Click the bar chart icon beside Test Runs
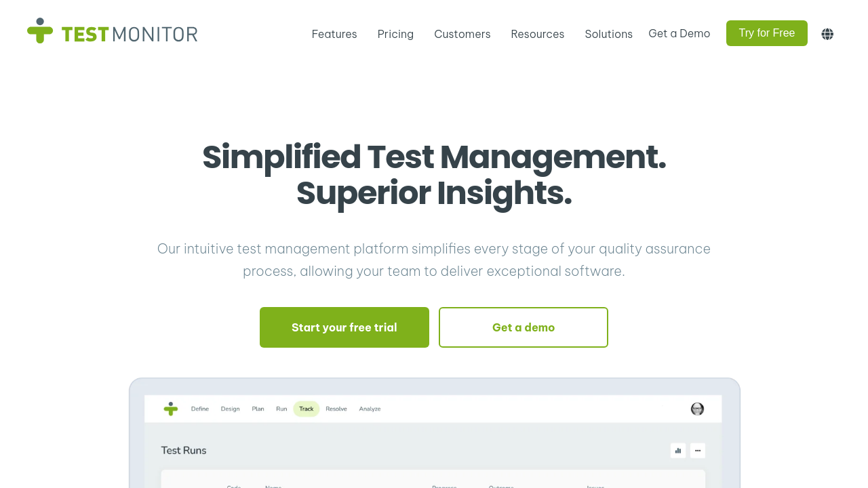 tap(678, 451)
